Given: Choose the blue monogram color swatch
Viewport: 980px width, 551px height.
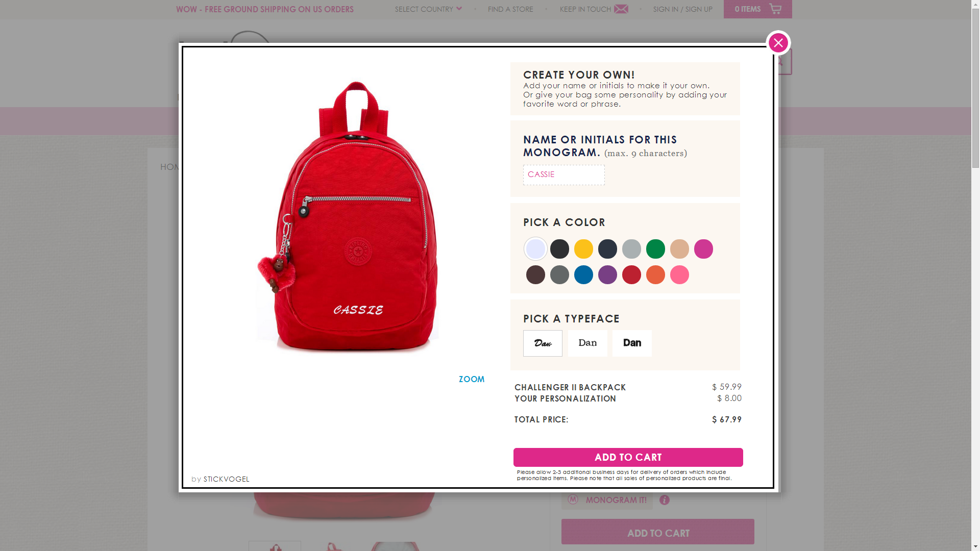Looking at the screenshot, I should (583, 274).
